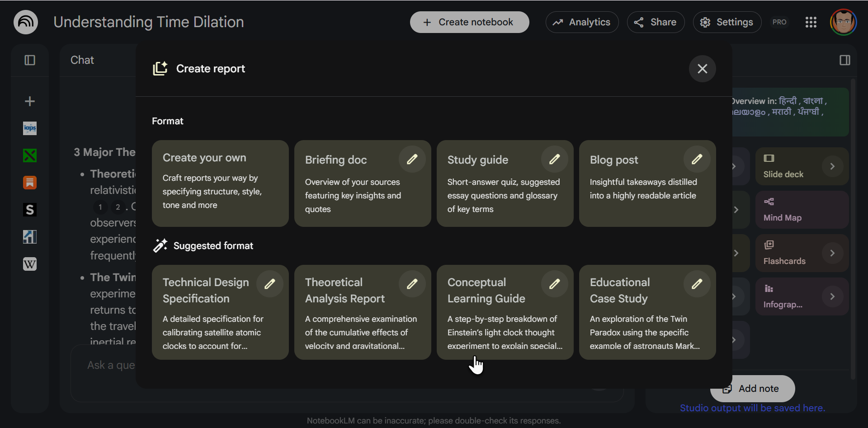This screenshot has height=428, width=868.
Task: Choose the Study guide card
Action: pyautogui.click(x=505, y=183)
